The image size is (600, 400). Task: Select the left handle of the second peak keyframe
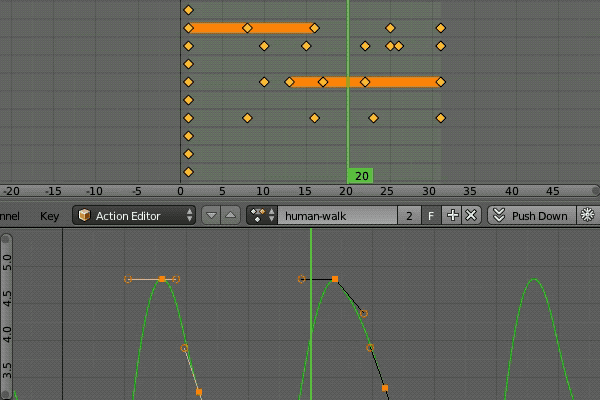302,279
